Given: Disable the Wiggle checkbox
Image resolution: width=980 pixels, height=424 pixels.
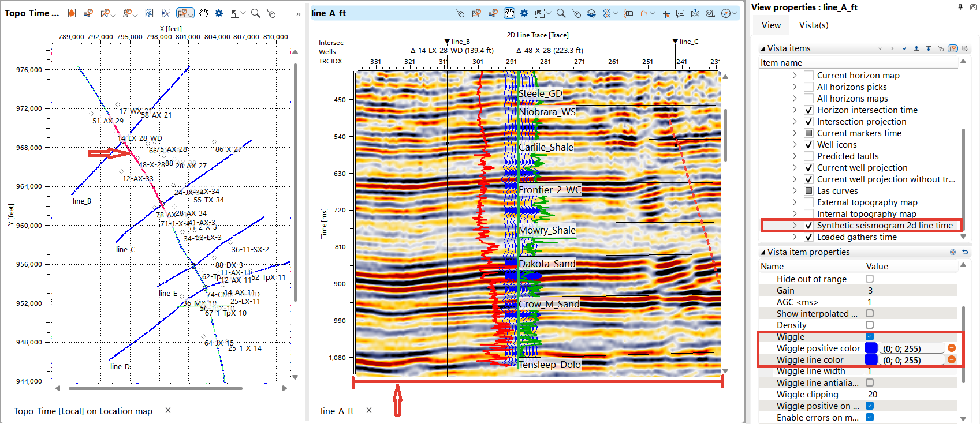Looking at the screenshot, I should [x=870, y=336].
